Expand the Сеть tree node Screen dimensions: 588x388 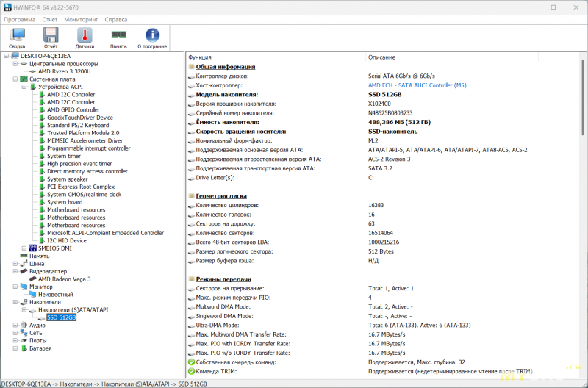click(x=15, y=333)
